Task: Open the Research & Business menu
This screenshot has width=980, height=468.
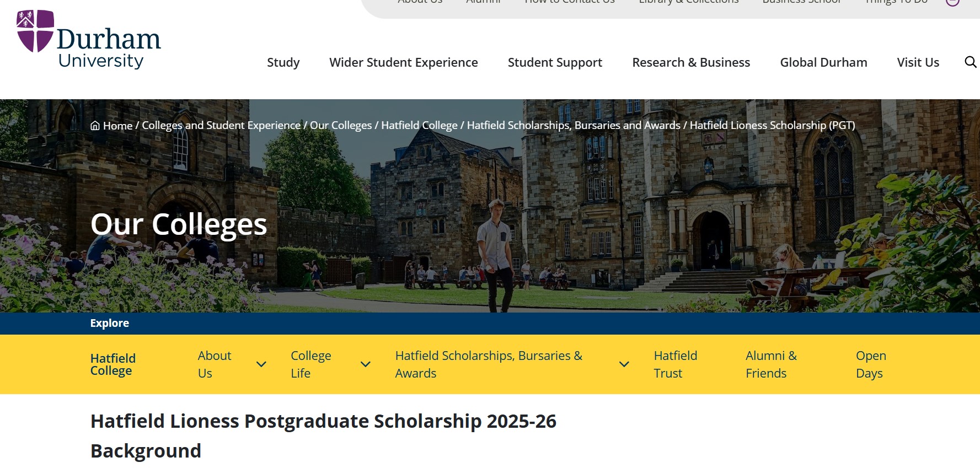Action: click(x=691, y=62)
